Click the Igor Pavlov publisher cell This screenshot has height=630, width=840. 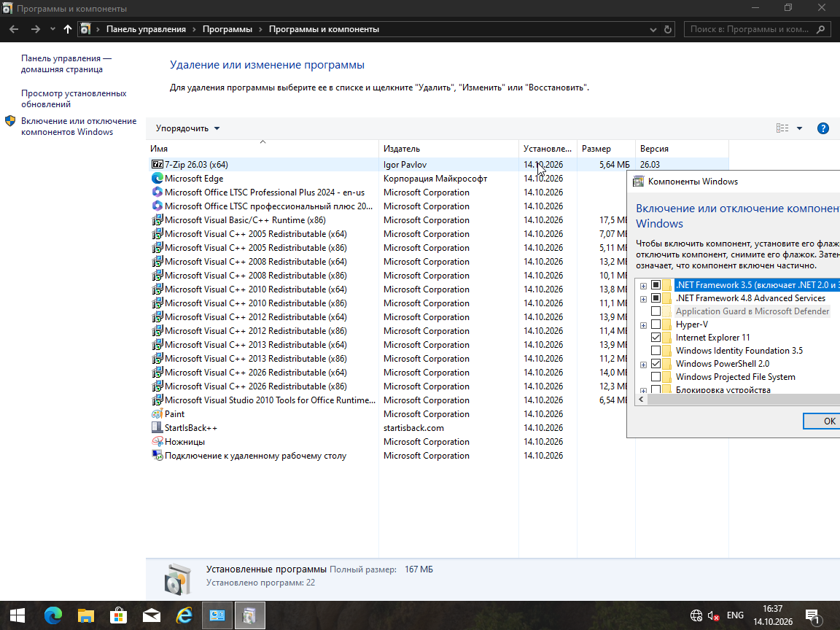(x=405, y=165)
